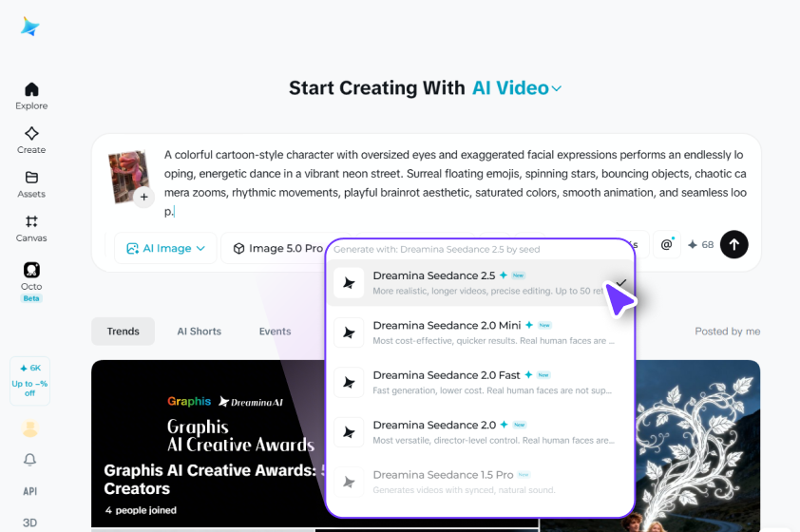This screenshot has width=800, height=532.
Task: Select Dreamina Seedance 2.5 model
Action: 480,282
